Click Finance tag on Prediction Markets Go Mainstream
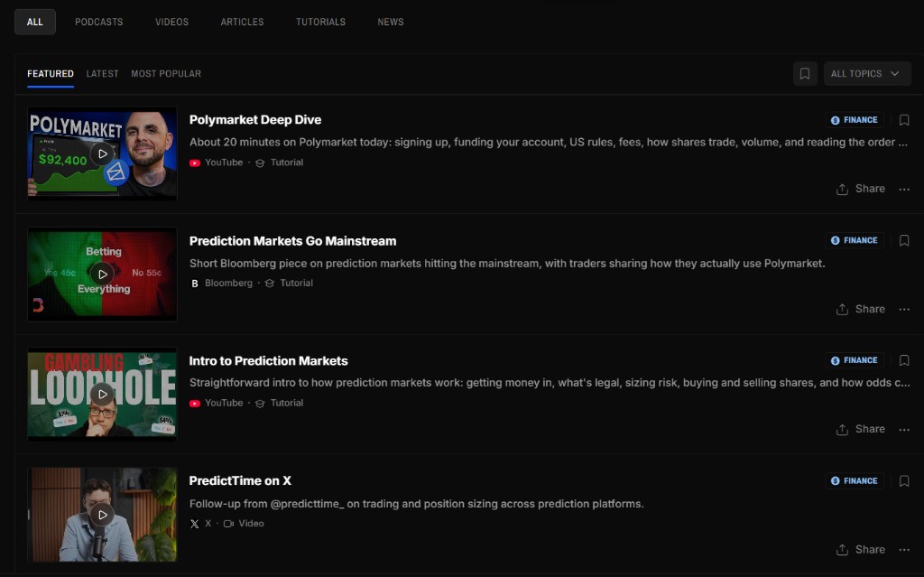Image resolution: width=924 pixels, height=577 pixels. 854,240
